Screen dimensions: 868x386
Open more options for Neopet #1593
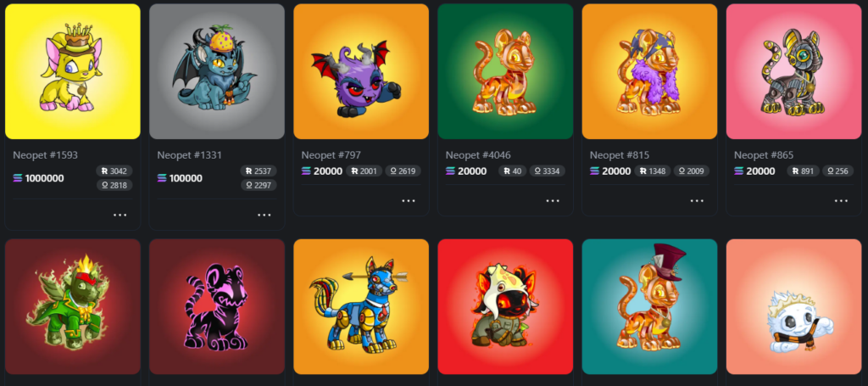pos(120,215)
